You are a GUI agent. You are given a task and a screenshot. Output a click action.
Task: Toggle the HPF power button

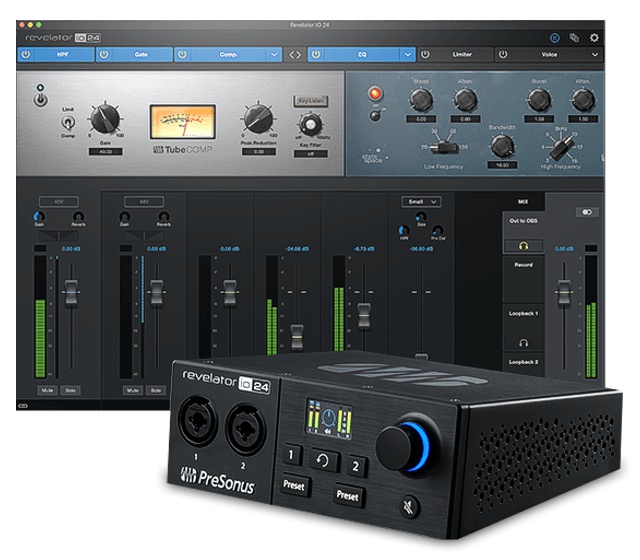click(x=26, y=54)
